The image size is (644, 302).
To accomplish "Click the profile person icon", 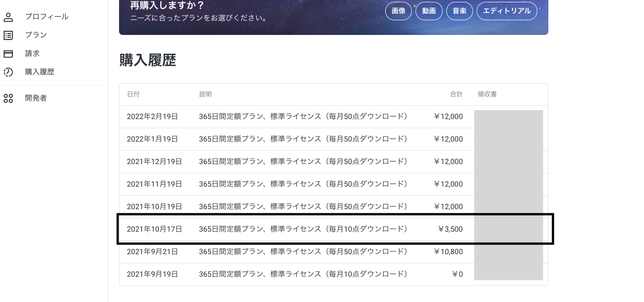I will click(8, 17).
